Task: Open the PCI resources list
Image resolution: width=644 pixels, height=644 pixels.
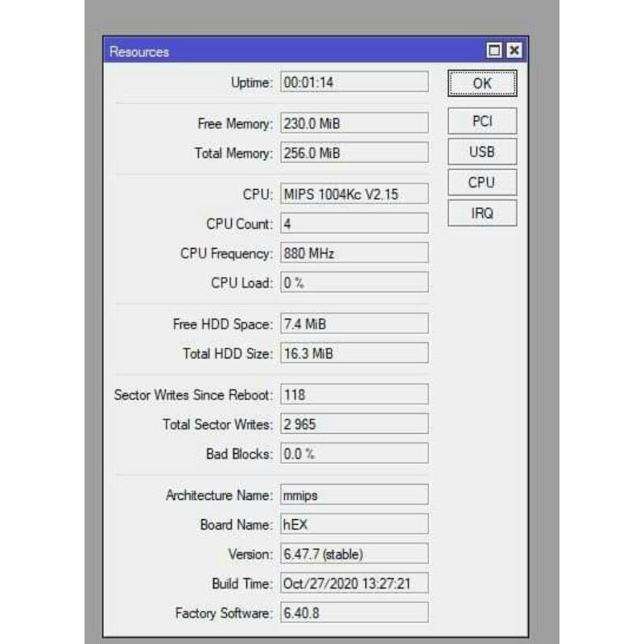Action: click(481, 121)
